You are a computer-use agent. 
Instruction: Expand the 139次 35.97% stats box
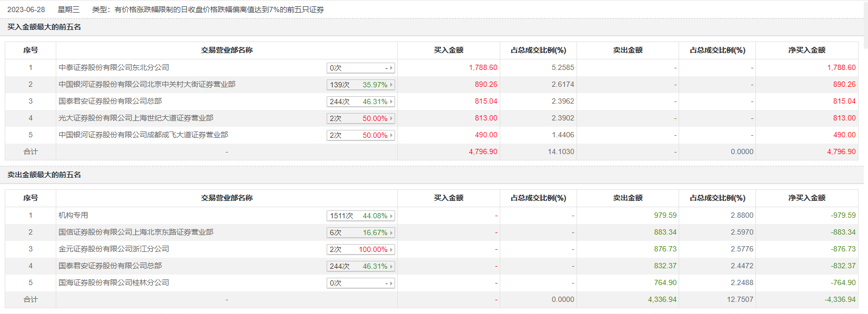(360, 85)
